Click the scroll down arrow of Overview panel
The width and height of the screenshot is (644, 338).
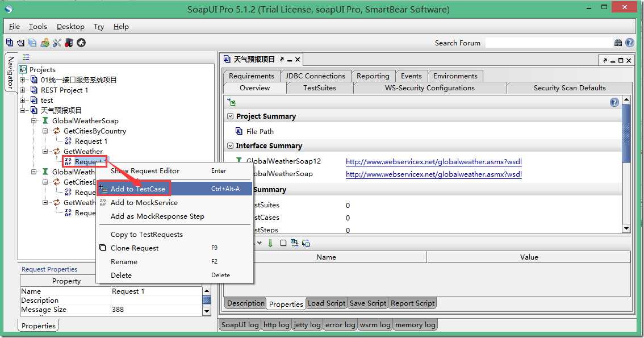click(x=626, y=228)
